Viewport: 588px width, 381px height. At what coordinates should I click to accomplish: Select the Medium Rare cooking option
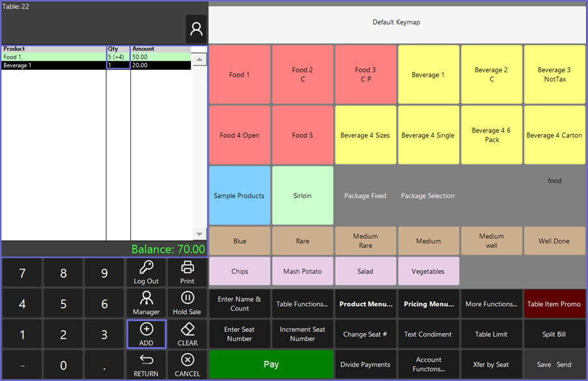point(365,241)
